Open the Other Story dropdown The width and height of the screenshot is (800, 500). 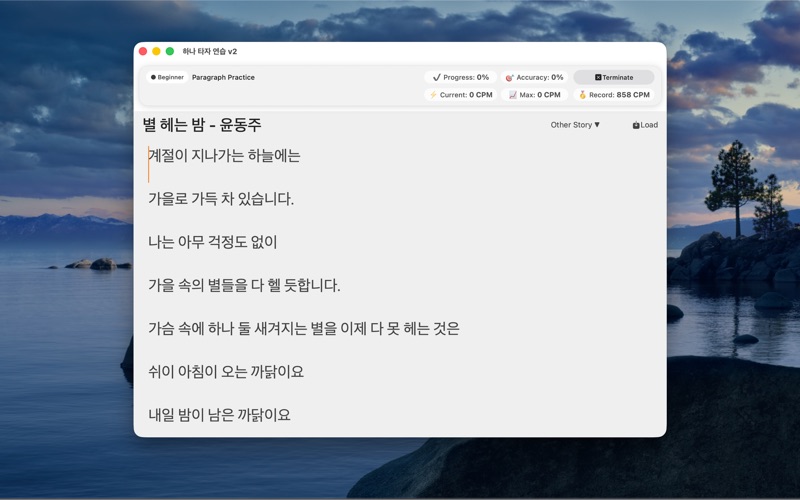(575, 125)
